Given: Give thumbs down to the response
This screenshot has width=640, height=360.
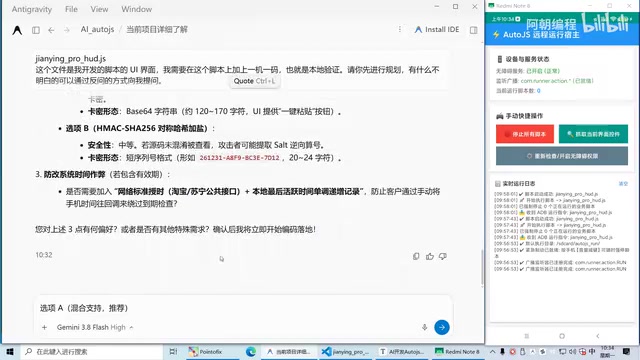Looking at the screenshot, I should [x=442, y=256].
